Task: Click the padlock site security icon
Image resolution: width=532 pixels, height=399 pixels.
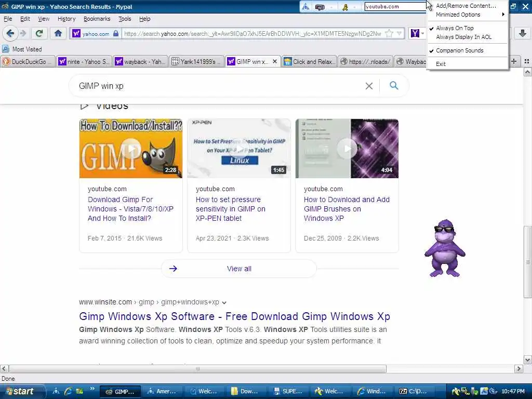Action: pos(116,33)
